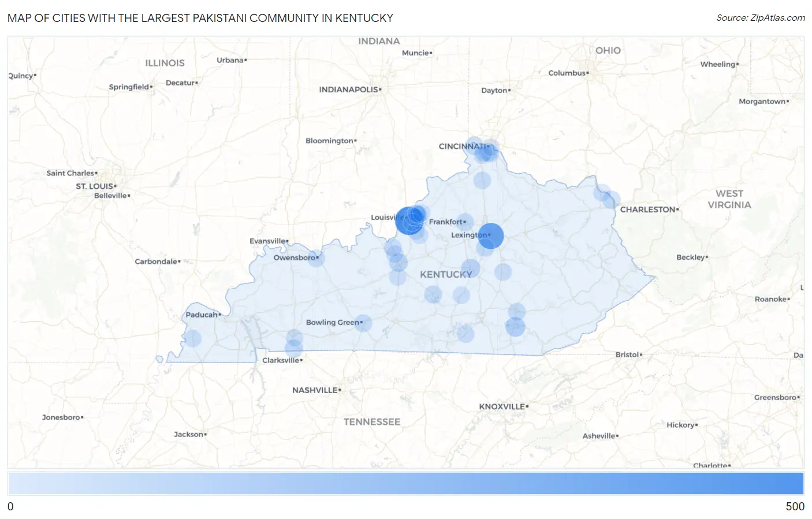Click the CINCINNATI city label
812x519 pixels.
(462, 146)
